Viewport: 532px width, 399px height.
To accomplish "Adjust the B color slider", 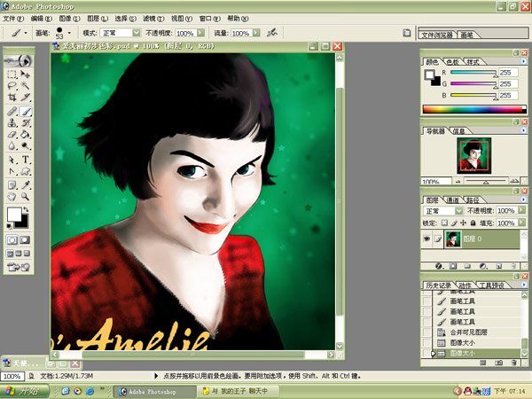I will pos(473,96).
